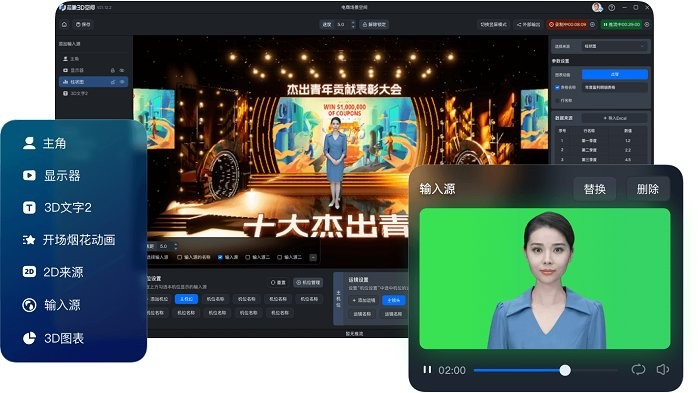
Task: Stop the red recording timer button
Action: tap(567, 25)
